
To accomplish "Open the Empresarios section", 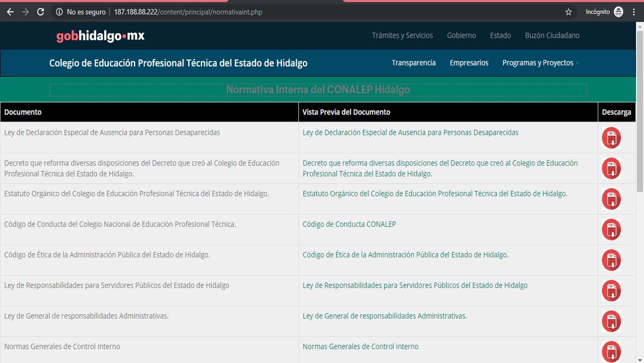I will click(469, 63).
